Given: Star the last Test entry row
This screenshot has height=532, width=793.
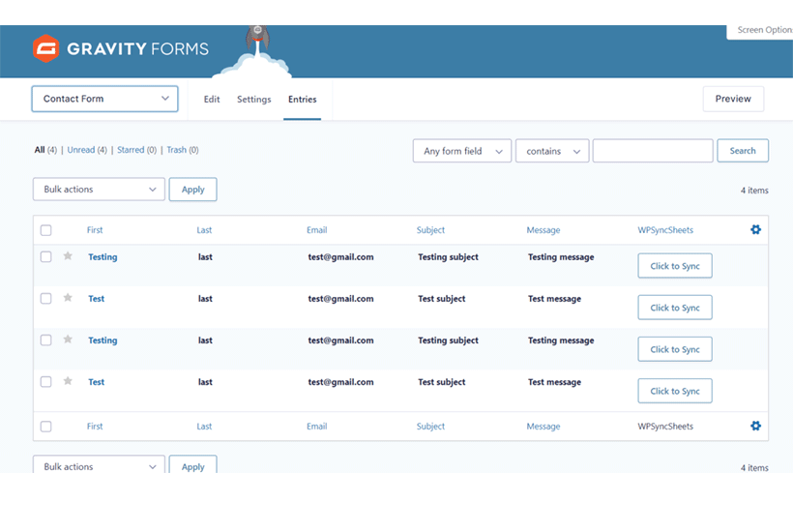Looking at the screenshot, I should pyautogui.click(x=68, y=381).
